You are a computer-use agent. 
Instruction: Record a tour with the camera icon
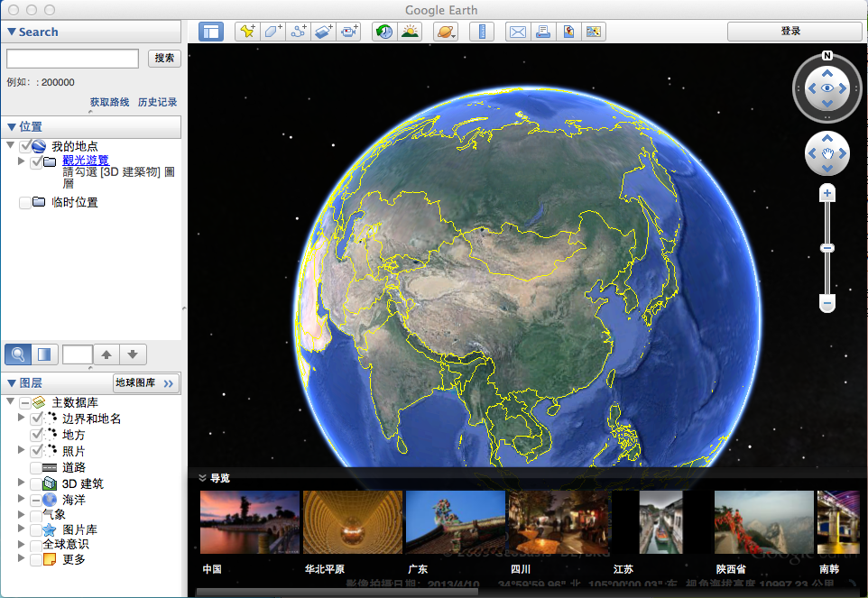coord(349,32)
